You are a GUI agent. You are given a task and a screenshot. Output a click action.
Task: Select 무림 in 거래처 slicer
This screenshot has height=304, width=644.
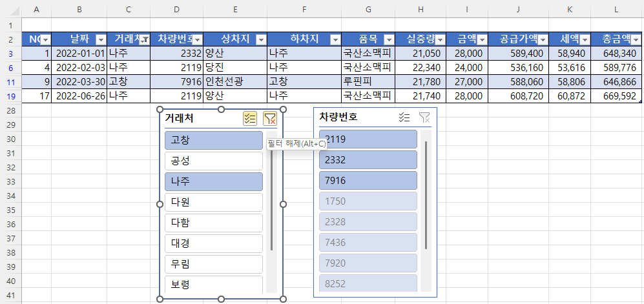pyautogui.click(x=214, y=264)
